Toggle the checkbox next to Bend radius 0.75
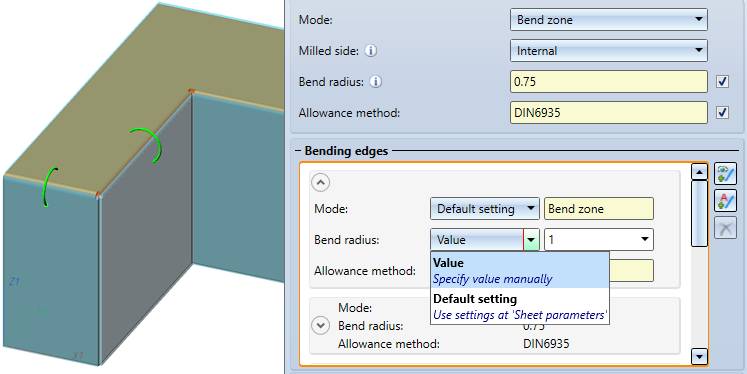Image resolution: width=747 pixels, height=374 pixels. point(722,82)
